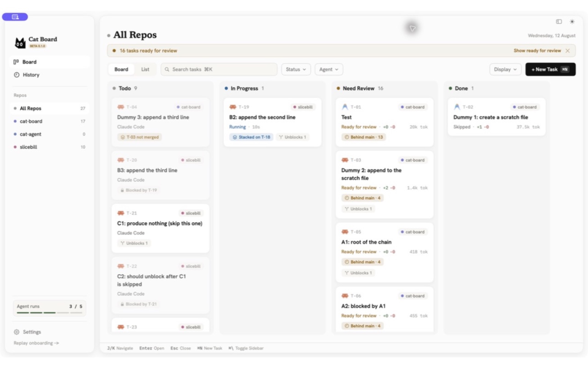Click the search magnifier icon
The width and height of the screenshot is (588, 368).
(x=167, y=69)
